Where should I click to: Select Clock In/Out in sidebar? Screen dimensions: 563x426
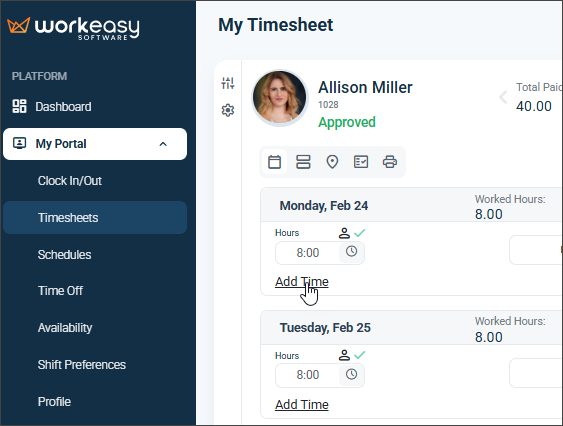(70, 181)
